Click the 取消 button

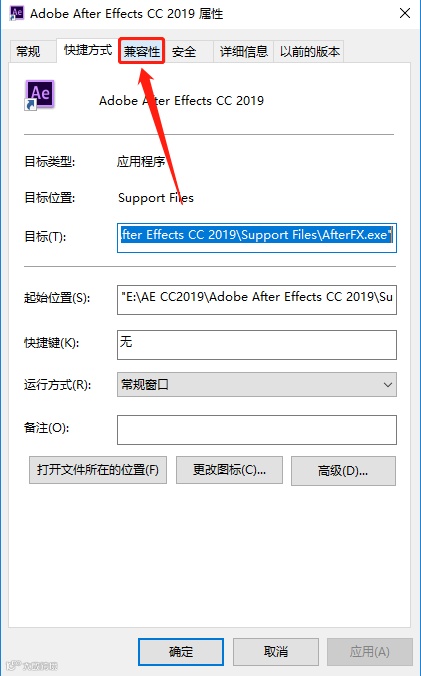[x=276, y=651]
